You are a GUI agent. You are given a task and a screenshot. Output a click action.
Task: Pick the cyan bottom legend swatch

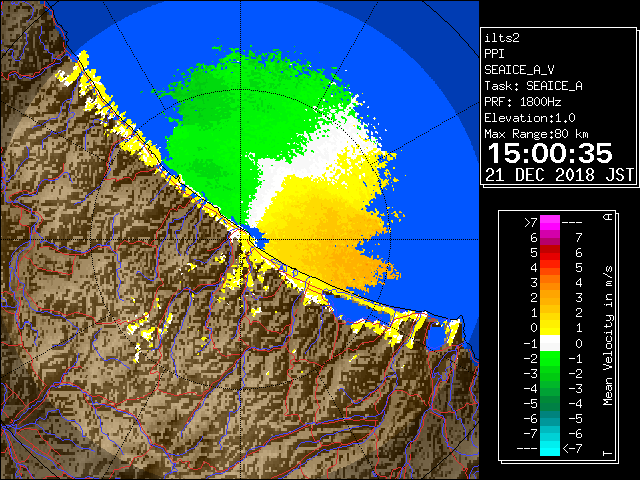click(x=550, y=448)
